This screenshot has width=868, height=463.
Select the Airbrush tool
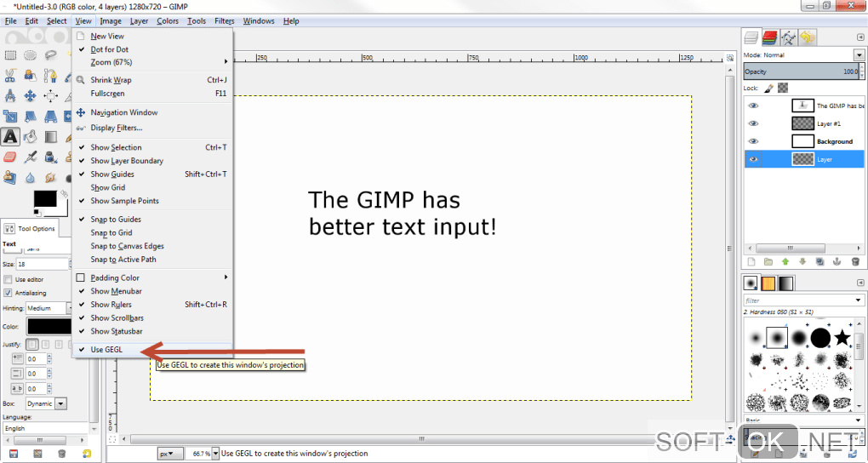[31, 157]
